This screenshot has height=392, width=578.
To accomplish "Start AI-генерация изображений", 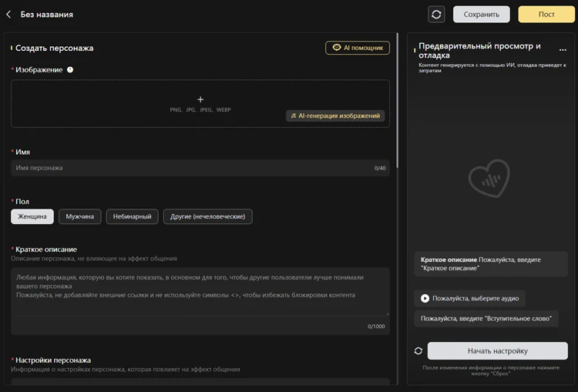I will coord(335,116).
